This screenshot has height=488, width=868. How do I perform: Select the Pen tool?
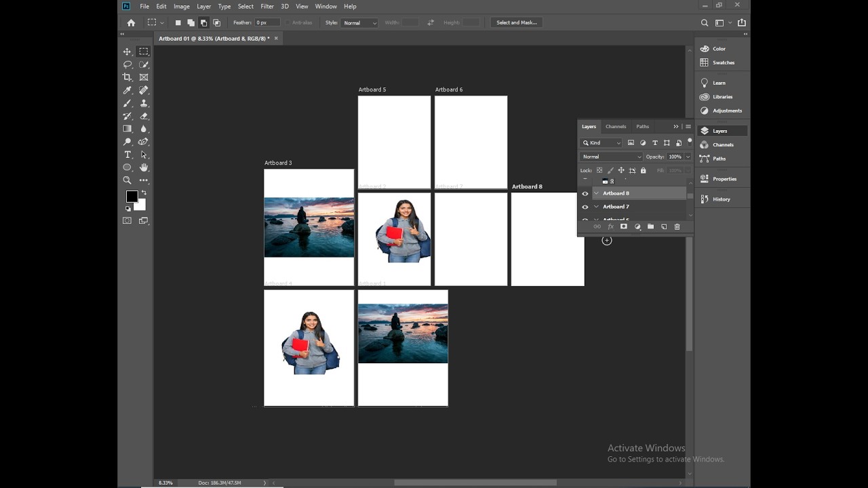pos(144,142)
